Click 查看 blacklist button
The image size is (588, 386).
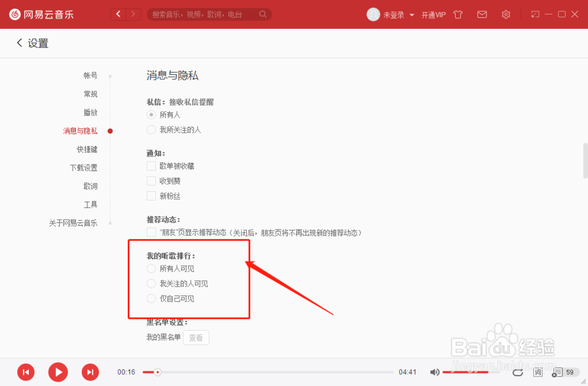point(196,338)
